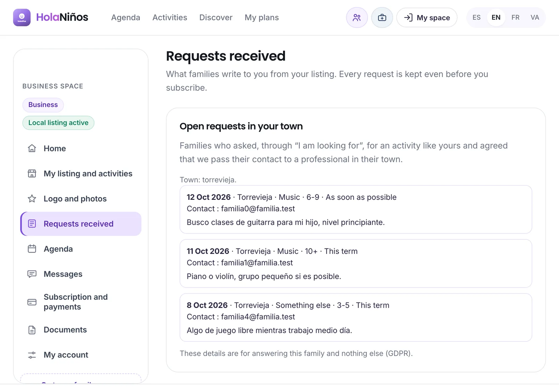Open Documents in the sidebar
Screen dimensions: 559x392
81,330
